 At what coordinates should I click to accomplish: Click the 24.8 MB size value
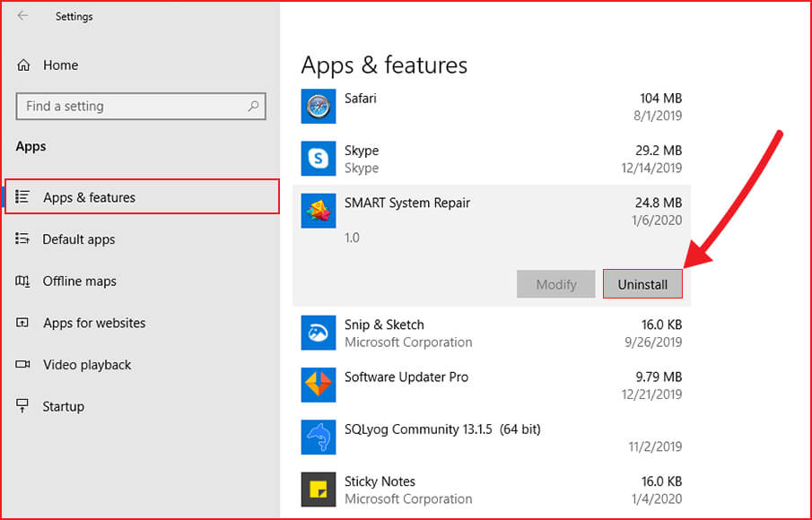click(x=659, y=203)
